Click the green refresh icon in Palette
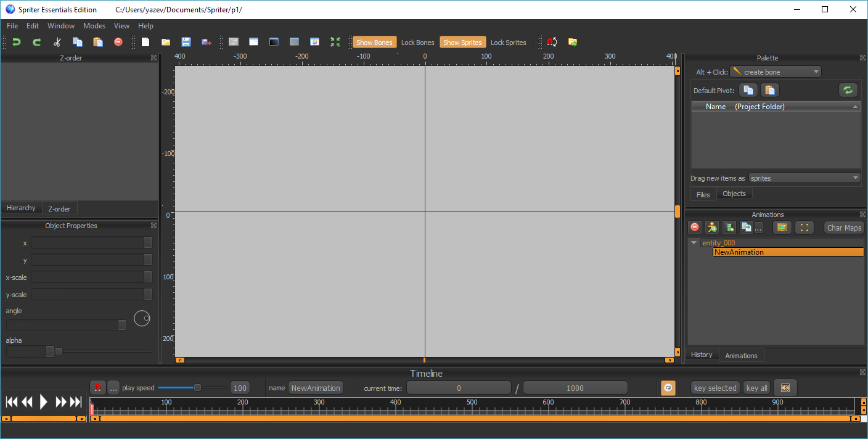Image resolution: width=868 pixels, height=439 pixels. tap(848, 90)
